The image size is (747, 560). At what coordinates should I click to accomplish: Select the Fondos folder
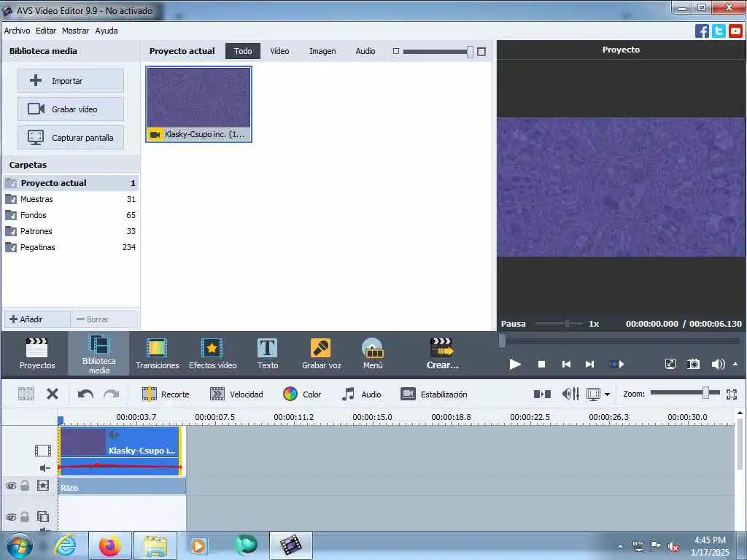(71, 215)
